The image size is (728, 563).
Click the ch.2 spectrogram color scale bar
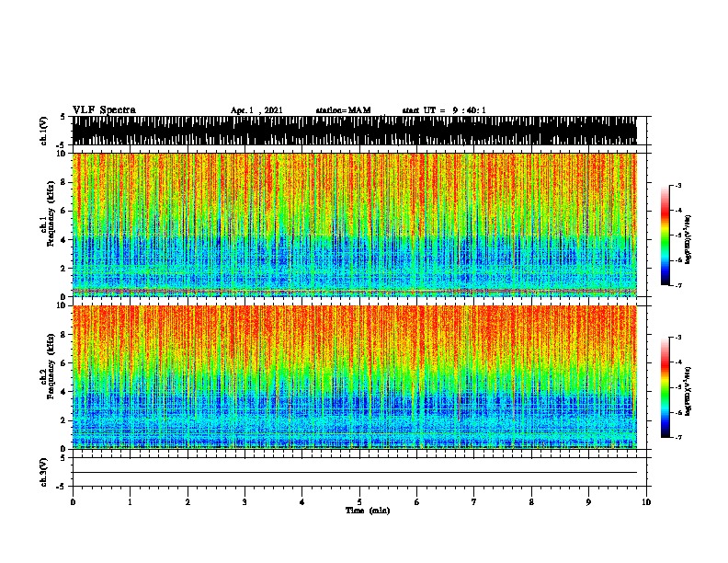click(665, 387)
